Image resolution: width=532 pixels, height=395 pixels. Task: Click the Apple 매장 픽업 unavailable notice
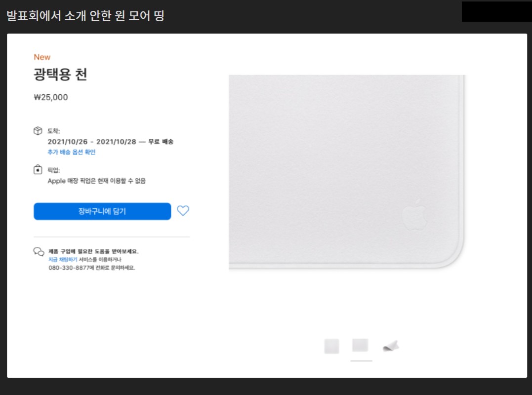tap(96, 181)
